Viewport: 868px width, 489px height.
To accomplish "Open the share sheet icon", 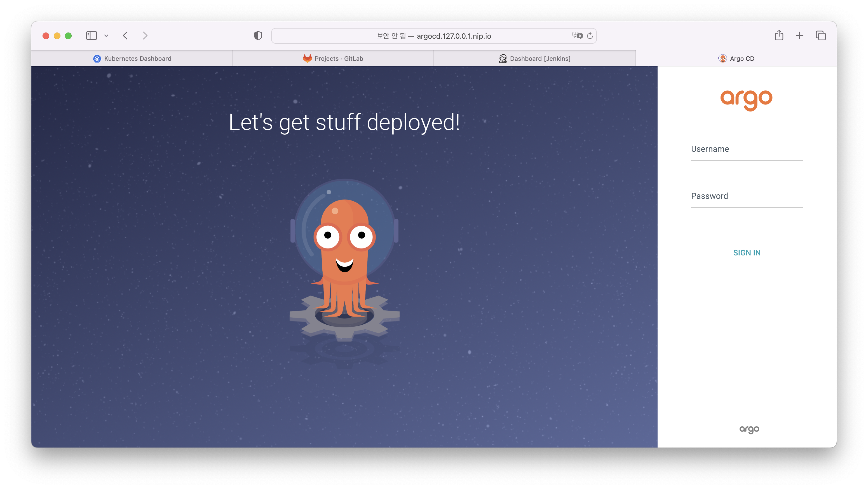I will [779, 35].
